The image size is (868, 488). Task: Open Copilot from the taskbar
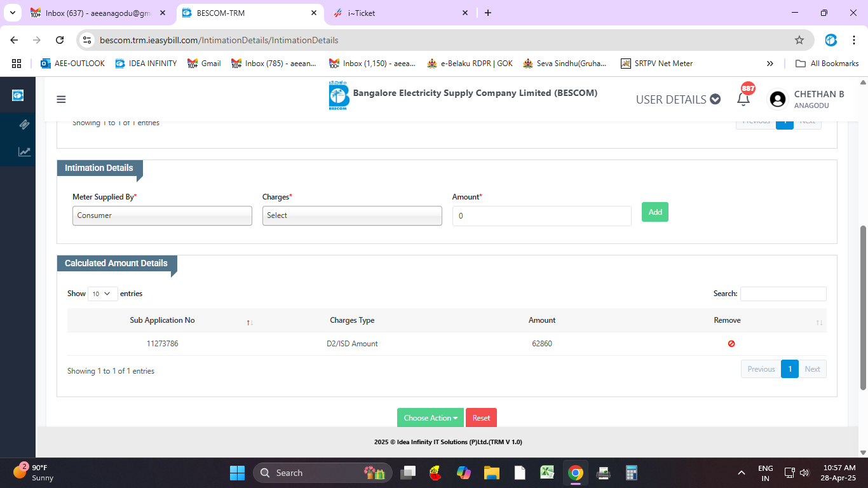coord(463,473)
